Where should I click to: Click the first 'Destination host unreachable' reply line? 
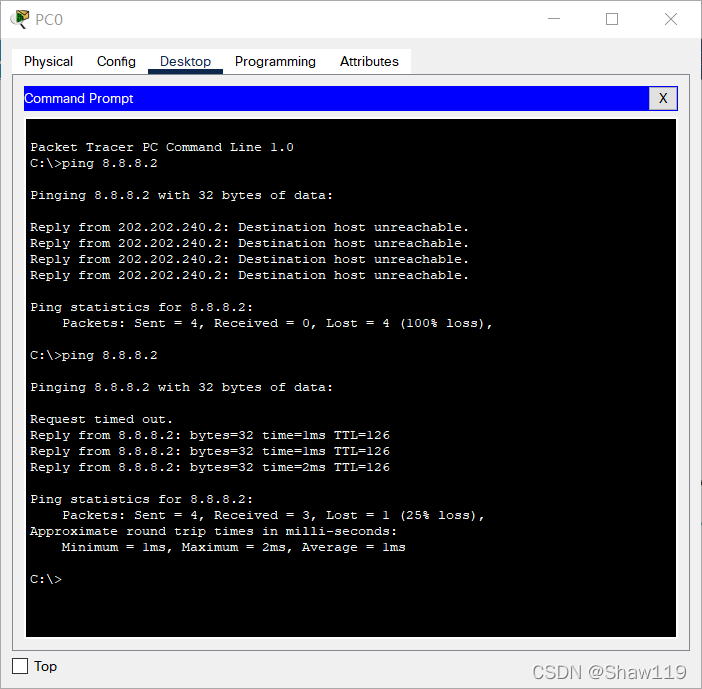(x=249, y=227)
